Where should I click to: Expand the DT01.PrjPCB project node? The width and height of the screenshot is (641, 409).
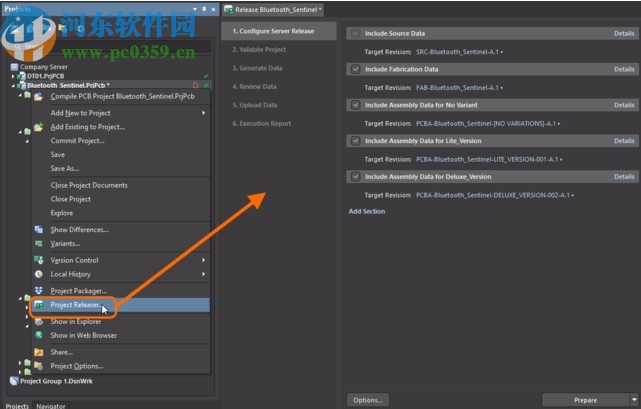coord(13,76)
